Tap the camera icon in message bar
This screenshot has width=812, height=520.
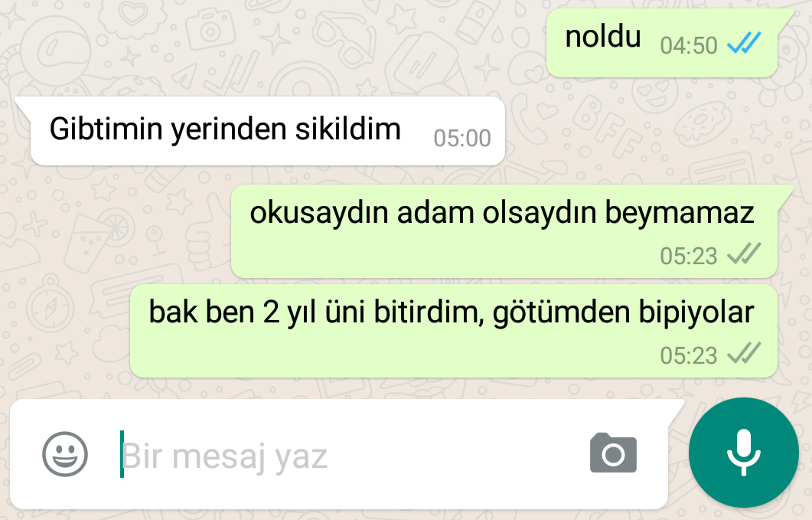point(613,453)
